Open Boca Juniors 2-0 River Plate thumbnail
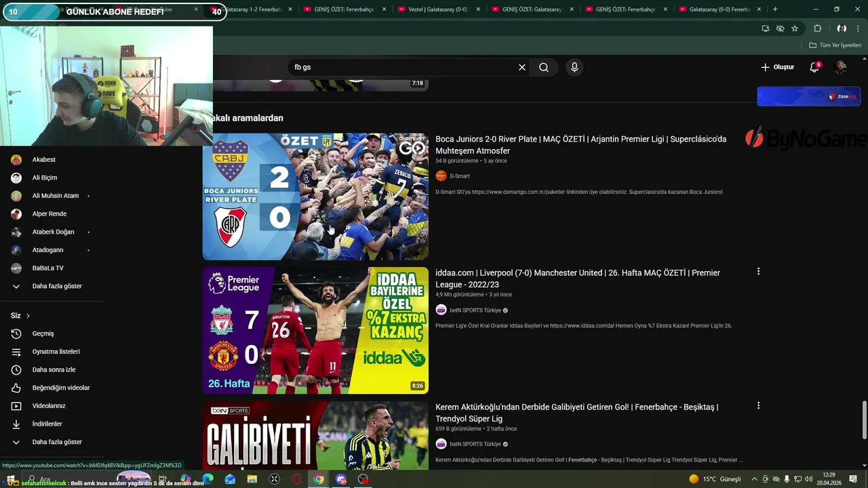Screen dimensions: 868x488 (315, 197)
